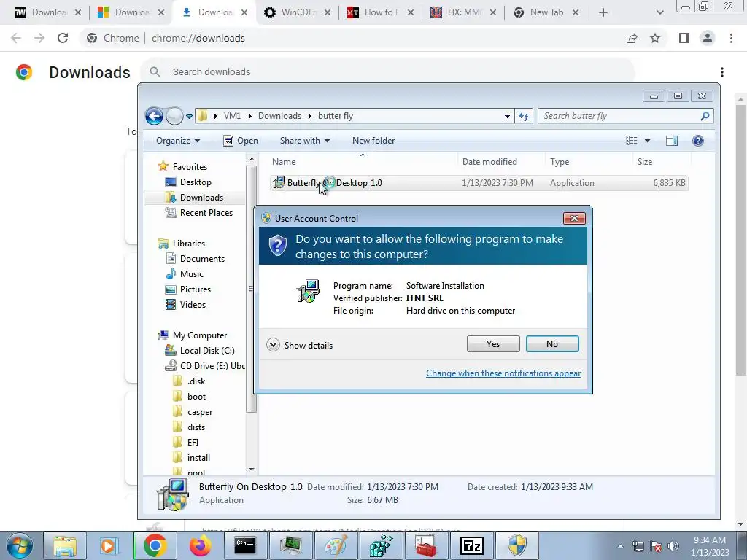Click the Search downloads field in Chrome
Image resolution: width=747 pixels, height=560 pixels.
388,72
